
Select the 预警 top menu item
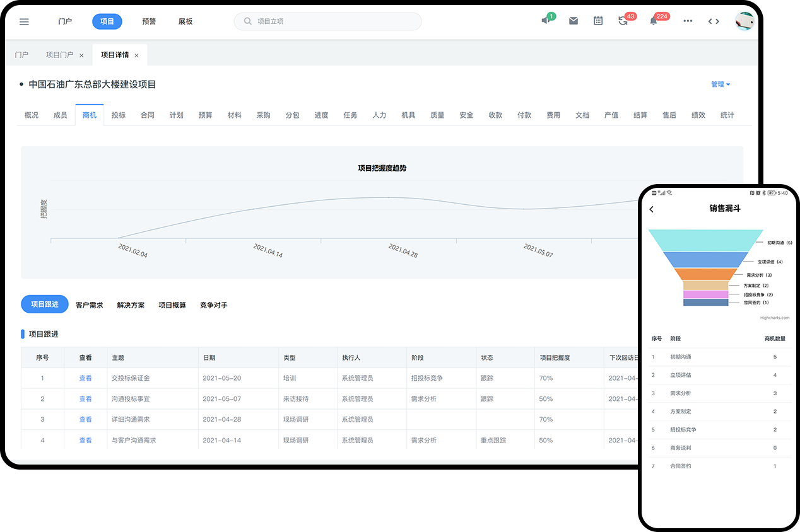149,21
